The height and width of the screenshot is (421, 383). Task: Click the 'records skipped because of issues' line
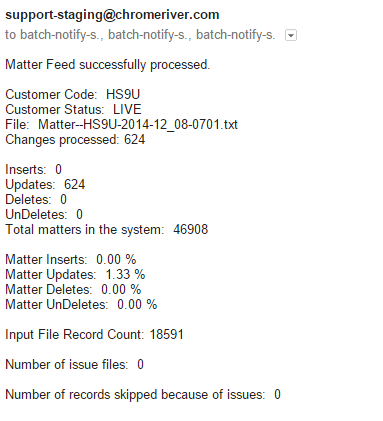(x=143, y=395)
